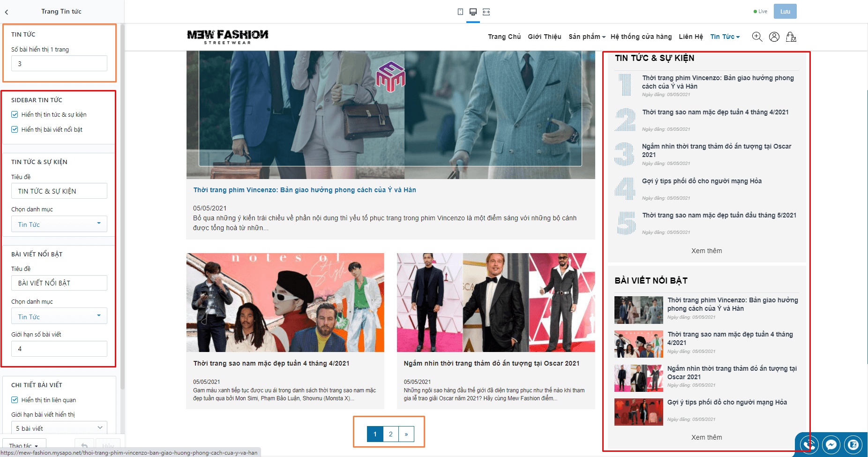Open the 'Thao tác' actions dropdown
The width and height of the screenshot is (868, 457).
24,445
